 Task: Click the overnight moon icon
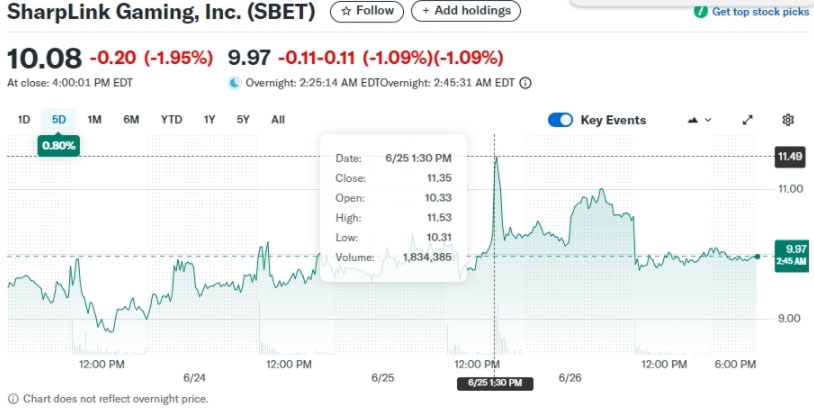pyautogui.click(x=235, y=82)
